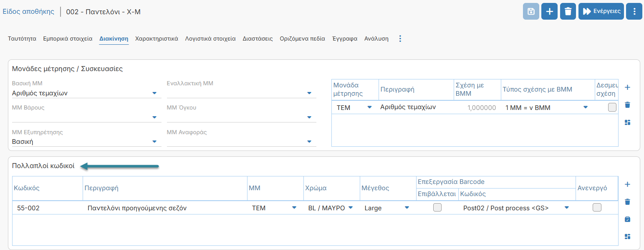Add row to measurement units grid
The width and height of the screenshot is (644, 250).
(627, 87)
